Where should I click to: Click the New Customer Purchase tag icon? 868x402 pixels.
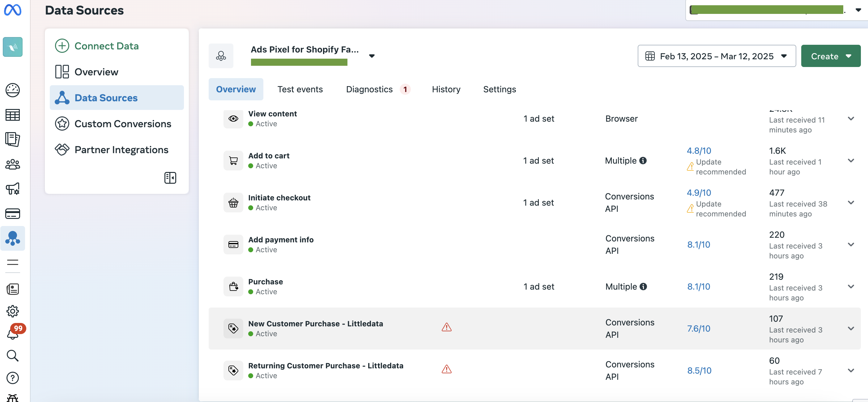point(233,329)
